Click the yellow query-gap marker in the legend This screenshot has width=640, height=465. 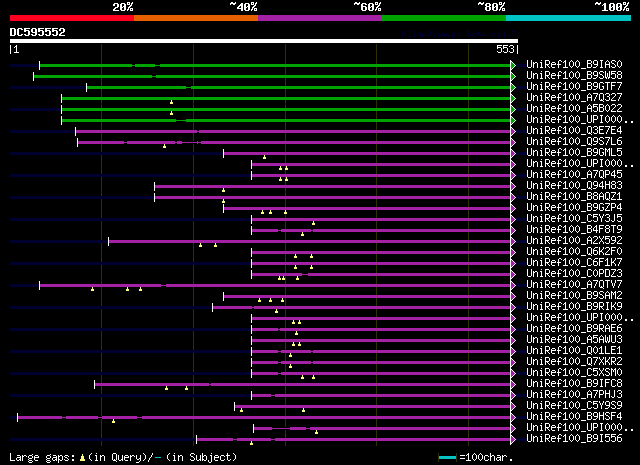(x=82, y=458)
